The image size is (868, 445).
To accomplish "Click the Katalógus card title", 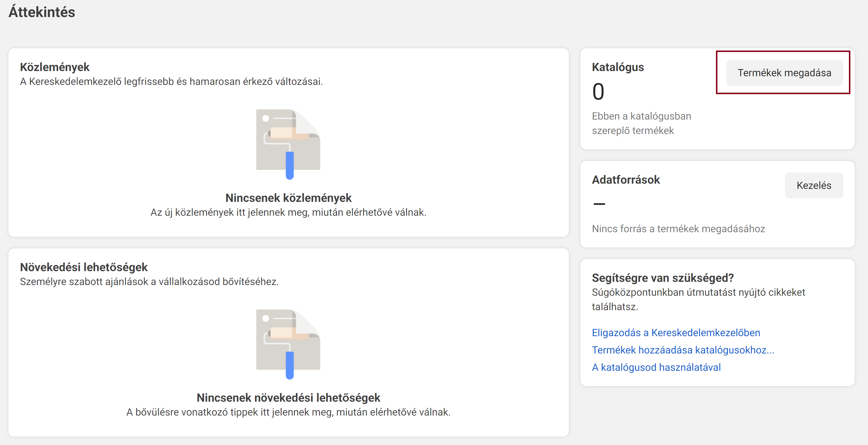I will tap(618, 67).
